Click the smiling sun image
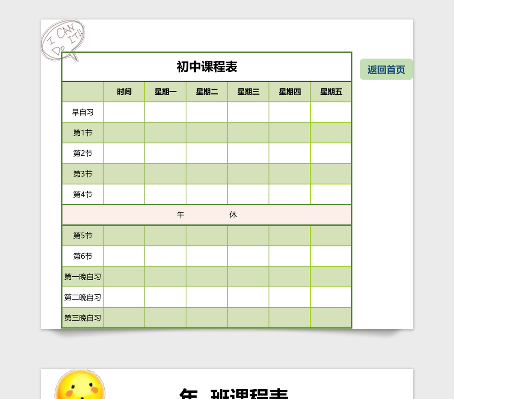Screen dimensions: 532x399 (80, 385)
